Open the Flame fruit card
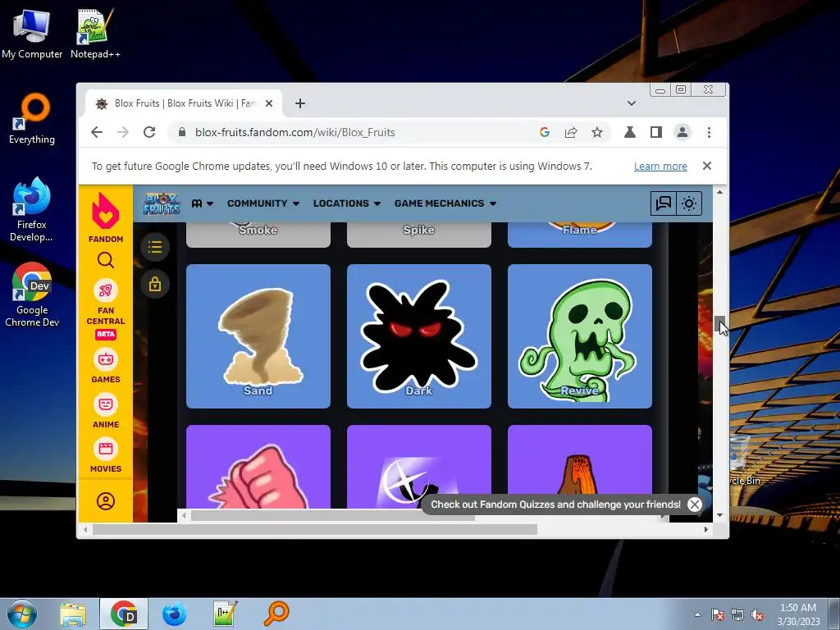This screenshot has height=630, width=840. (580, 235)
